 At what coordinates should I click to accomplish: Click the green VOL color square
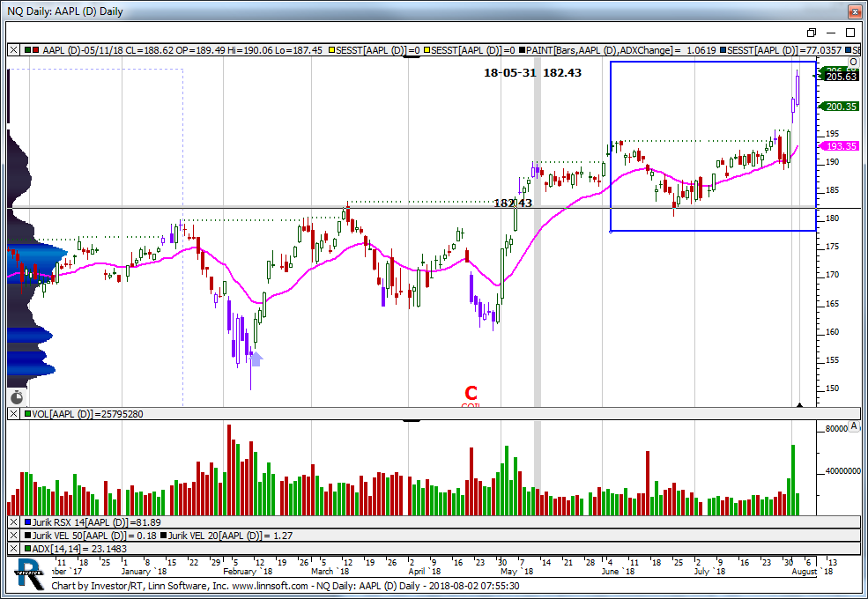[27, 413]
